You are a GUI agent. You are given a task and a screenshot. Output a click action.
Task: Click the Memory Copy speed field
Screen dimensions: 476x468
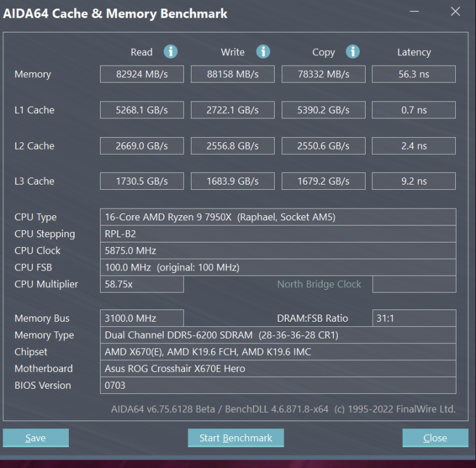(x=323, y=74)
